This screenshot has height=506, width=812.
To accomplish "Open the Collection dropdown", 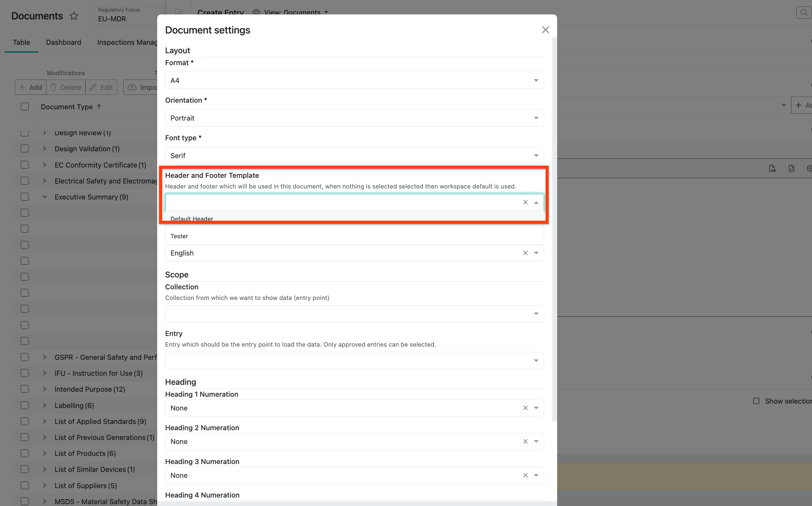I will 354,313.
